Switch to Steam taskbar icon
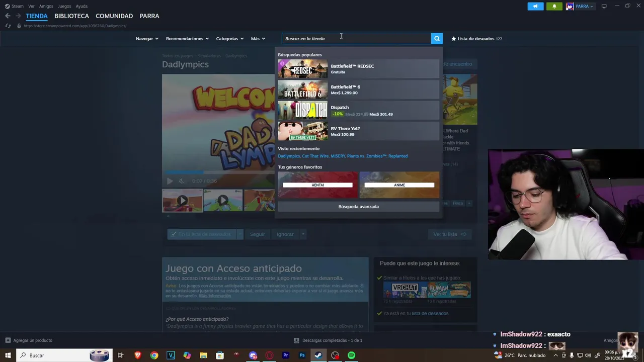The height and width of the screenshot is (362, 644). click(318, 355)
